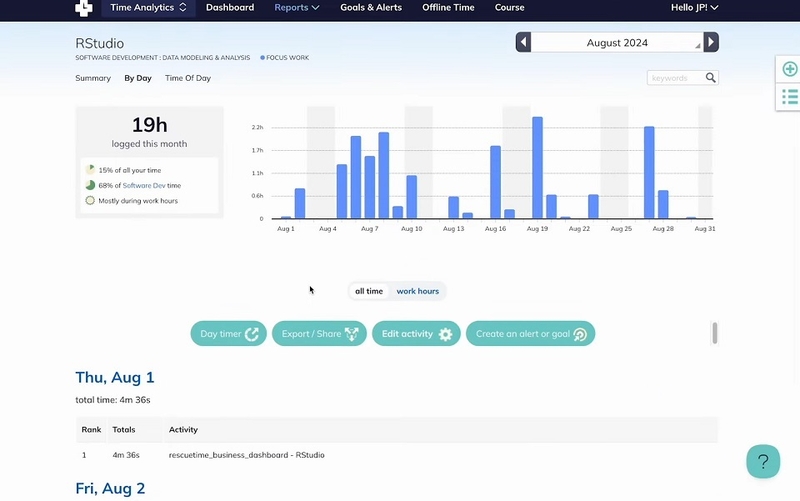Image resolution: width=800 pixels, height=501 pixels.
Task: Click the Mostly during work hours circle icon
Action: pyautogui.click(x=90, y=201)
